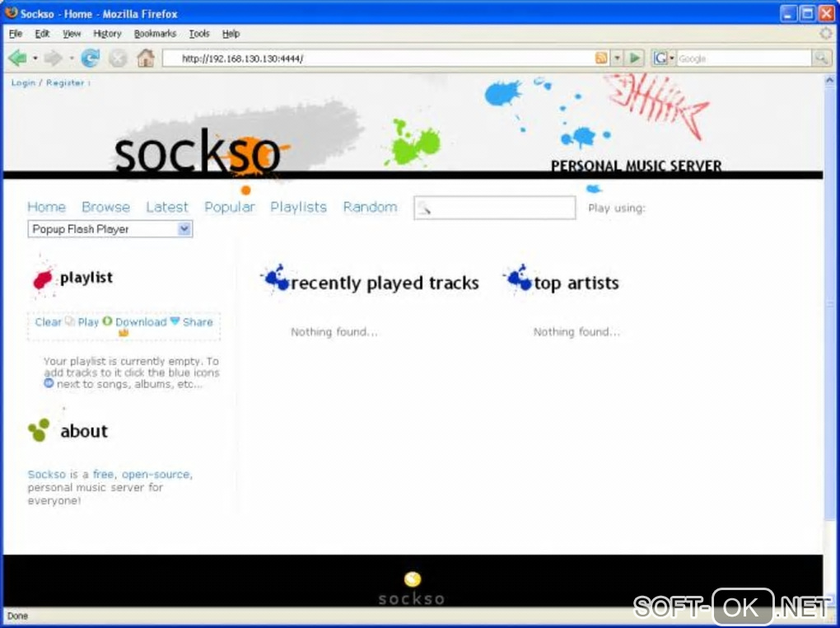Click the sockso footer logo
Image resolution: width=840 pixels, height=628 pixels.
pyautogui.click(x=412, y=588)
